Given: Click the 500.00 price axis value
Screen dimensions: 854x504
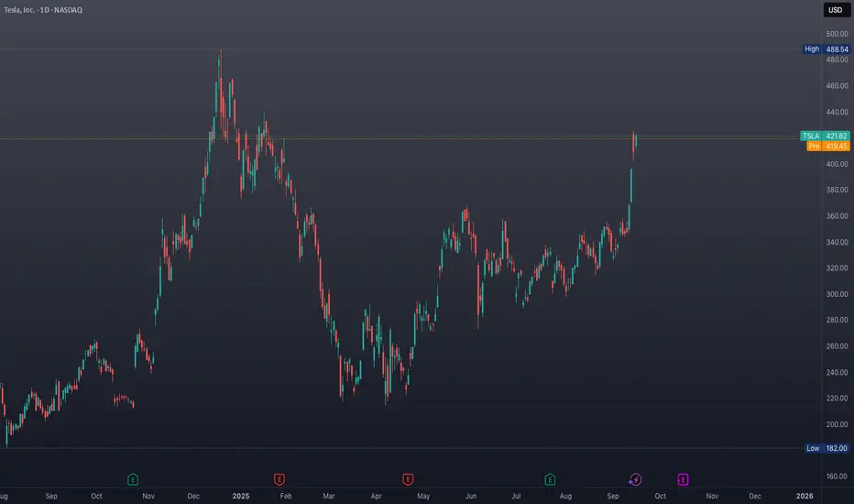Looking at the screenshot, I should (838, 34).
